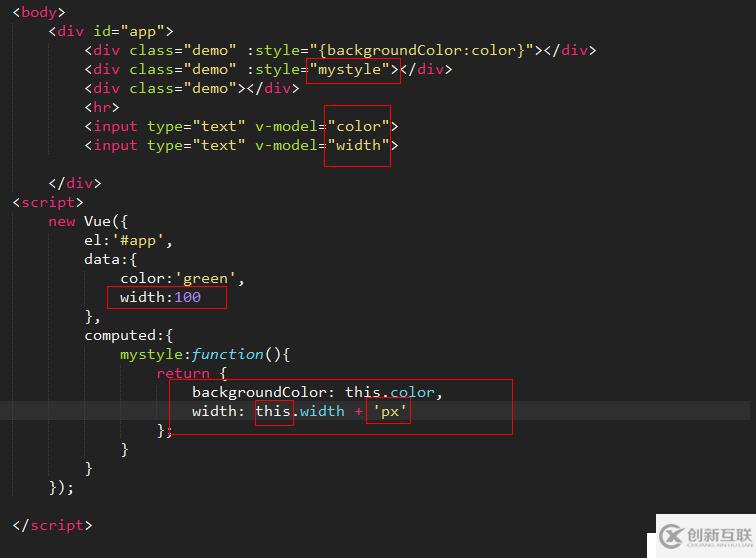Screen dimensions: 756x558
Task: Click the opening script tag
Action: 48,203
